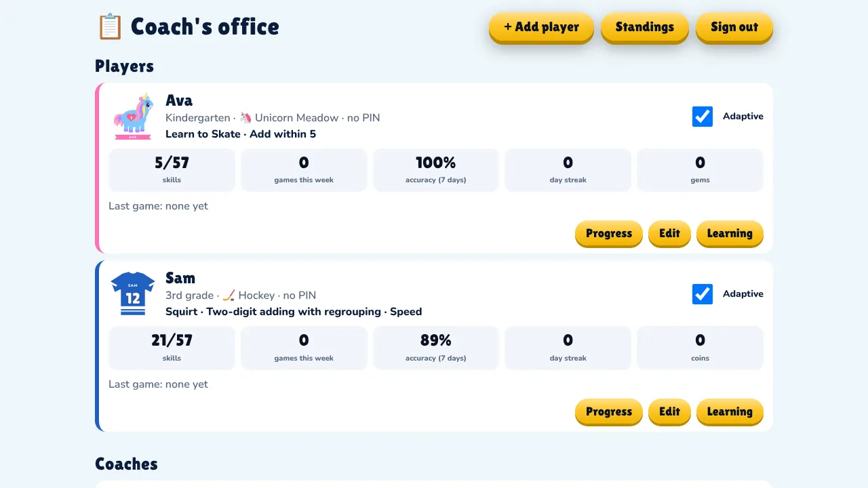Click Sam's day streak tile

568,348
